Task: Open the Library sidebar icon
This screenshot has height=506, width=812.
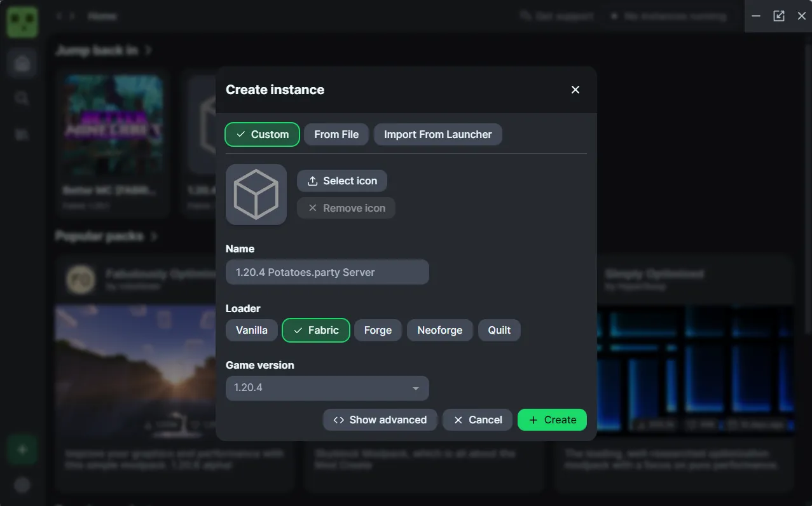Action: tap(22, 133)
